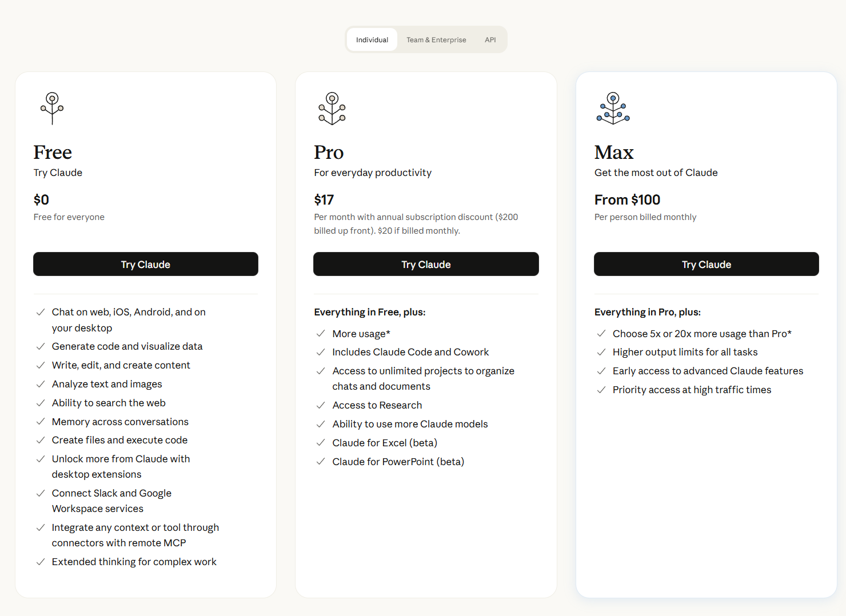Click checkmark beside Create files and execute code
Image resolution: width=846 pixels, height=616 pixels.
[x=41, y=440]
